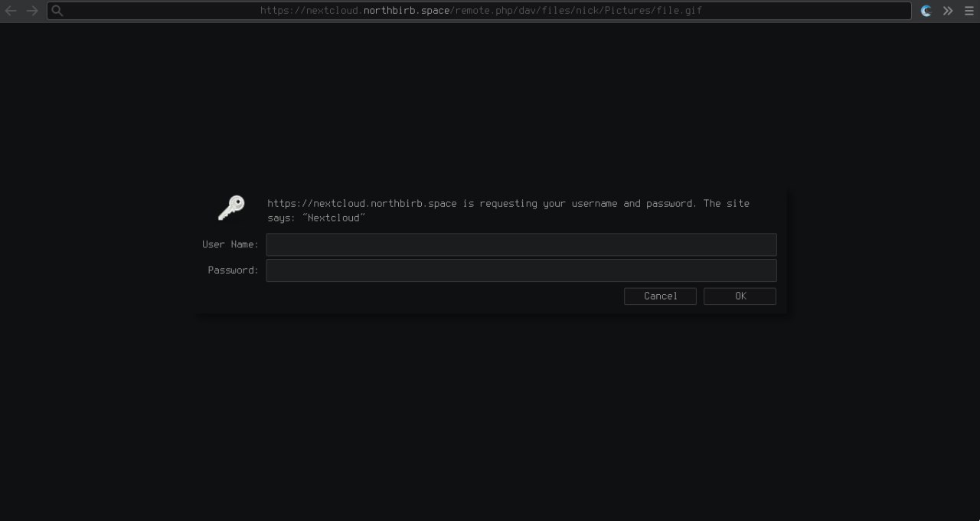Click the "User Name:" label
Screen dimensions: 980x521
pyautogui.click(x=230, y=244)
